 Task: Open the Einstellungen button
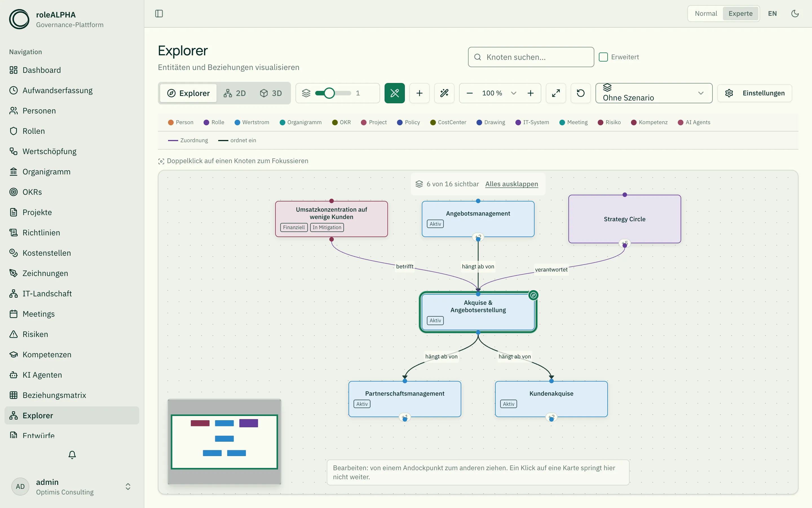coord(754,93)
